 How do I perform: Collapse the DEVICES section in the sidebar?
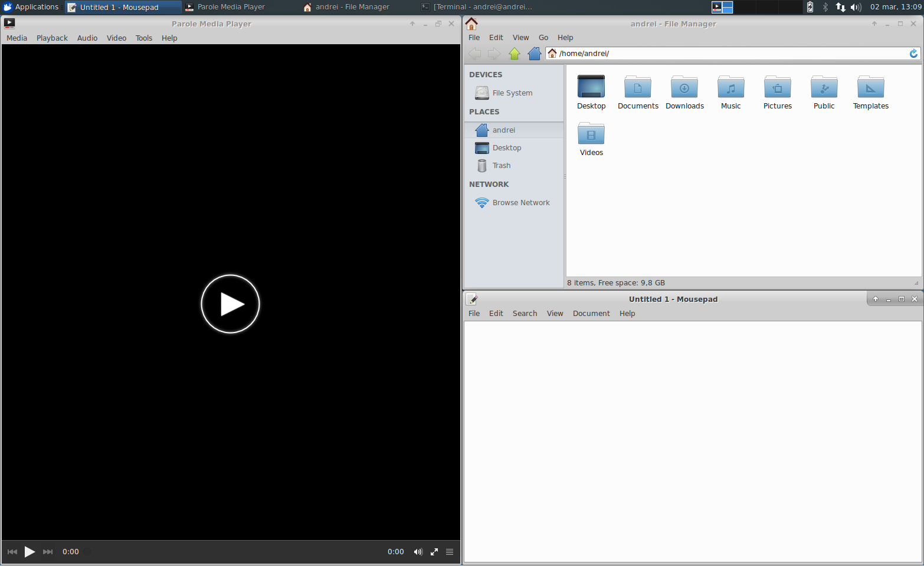(486, 74)
